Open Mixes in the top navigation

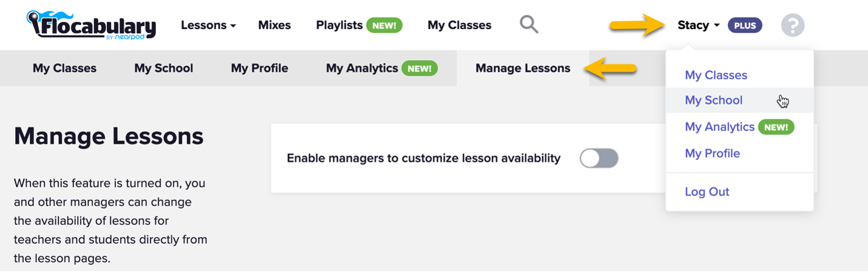[274, 25]
